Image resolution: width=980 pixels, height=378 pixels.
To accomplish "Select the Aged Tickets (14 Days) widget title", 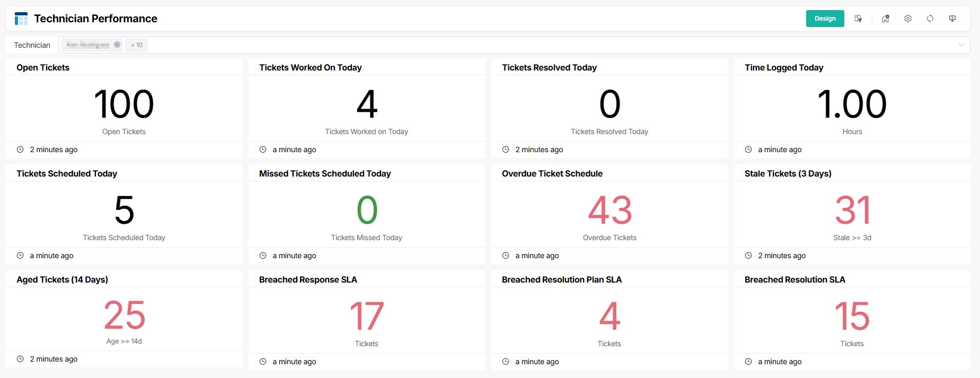I will click(x=62, y=279).
